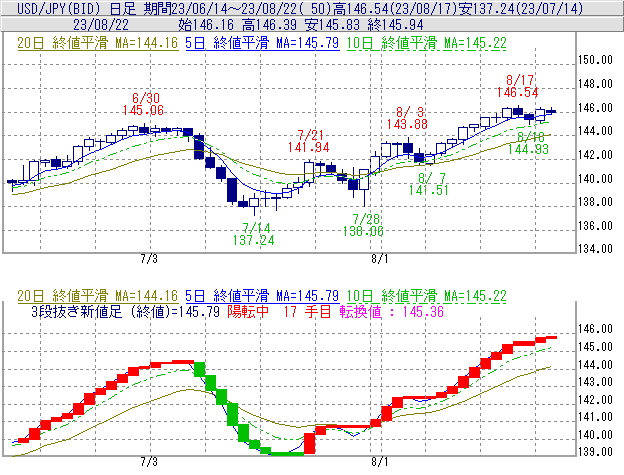
Task: Click the 144.00 upper chart axis label
Action: coord(595,130)
